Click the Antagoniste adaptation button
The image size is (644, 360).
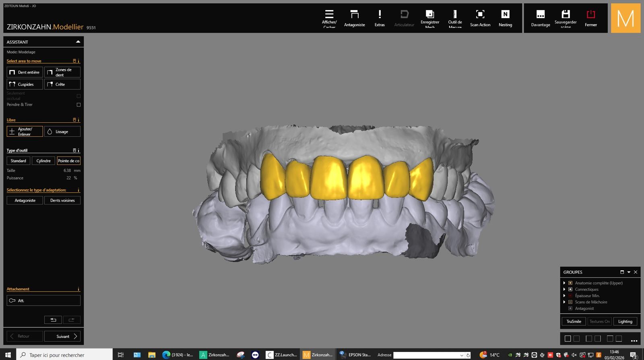[x=25, y=200]
